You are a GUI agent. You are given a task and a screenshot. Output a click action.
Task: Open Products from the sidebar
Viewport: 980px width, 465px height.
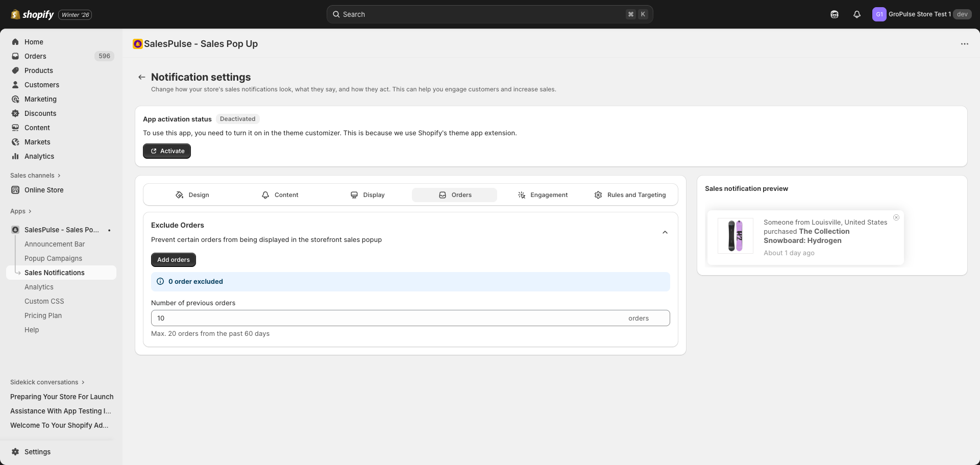[x=39, y=70]
